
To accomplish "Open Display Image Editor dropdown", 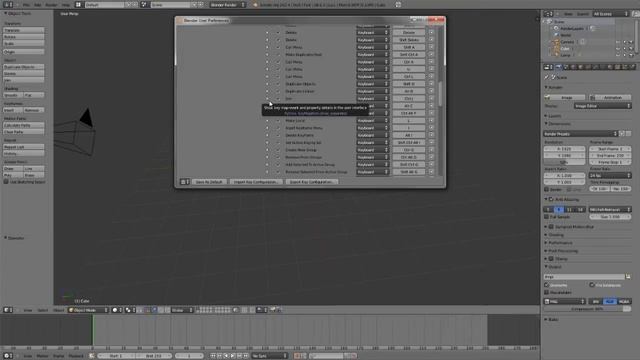I will [x=602, y=106].
